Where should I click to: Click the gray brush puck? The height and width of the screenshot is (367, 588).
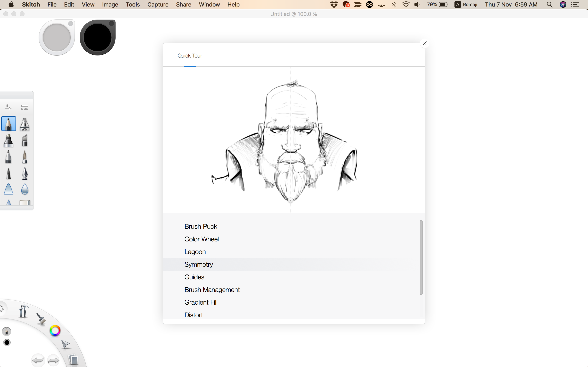point(57,38)
